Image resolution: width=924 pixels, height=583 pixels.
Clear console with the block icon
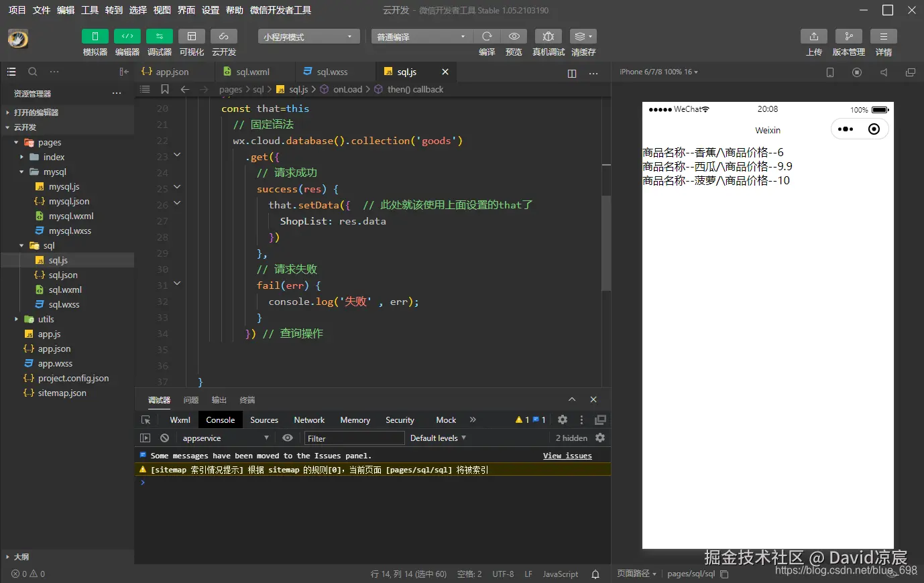pos(164,438)
